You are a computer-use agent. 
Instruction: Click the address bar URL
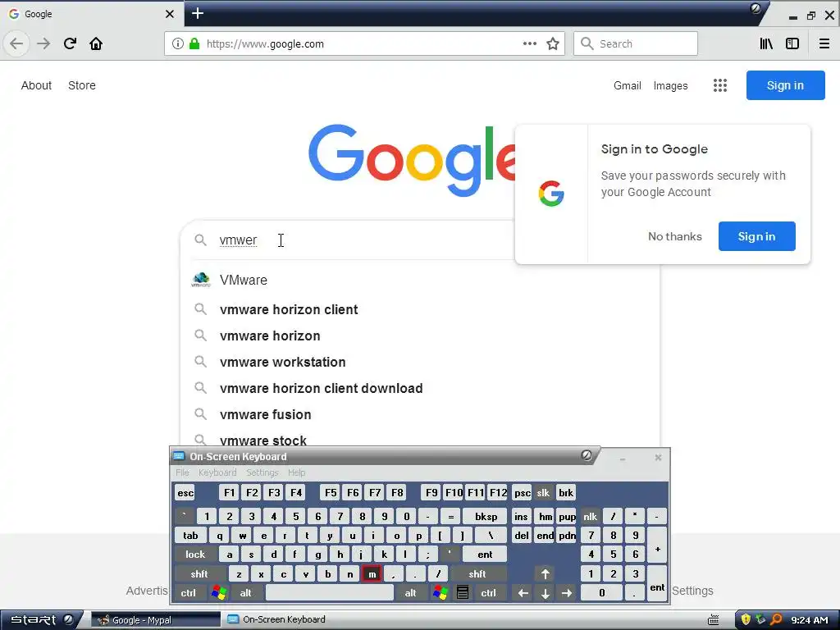(x=265, y=44)
